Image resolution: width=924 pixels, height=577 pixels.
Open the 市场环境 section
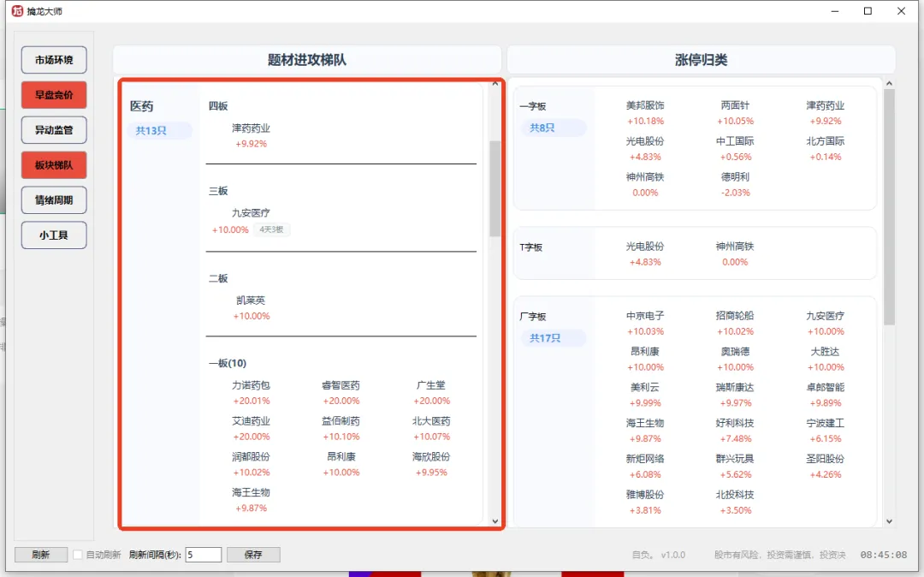54,60
